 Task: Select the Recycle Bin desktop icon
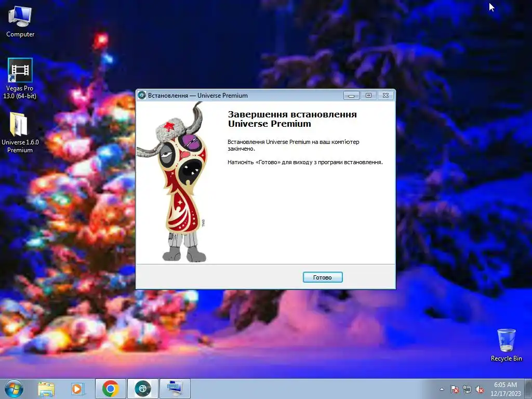pos(506,345)
